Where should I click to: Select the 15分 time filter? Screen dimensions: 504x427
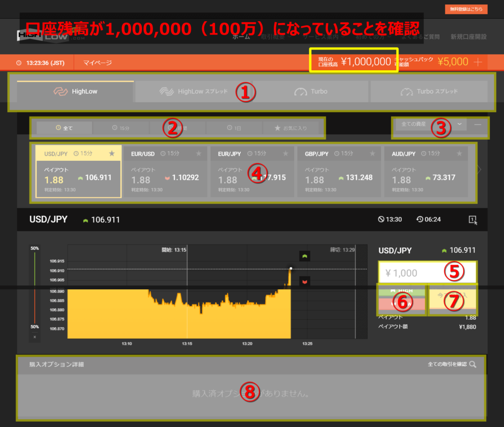point(121,128)
